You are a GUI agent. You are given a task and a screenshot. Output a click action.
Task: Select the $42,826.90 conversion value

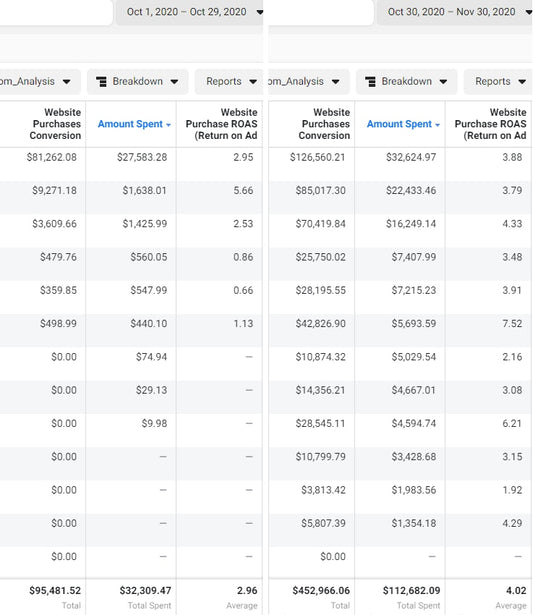321,324
